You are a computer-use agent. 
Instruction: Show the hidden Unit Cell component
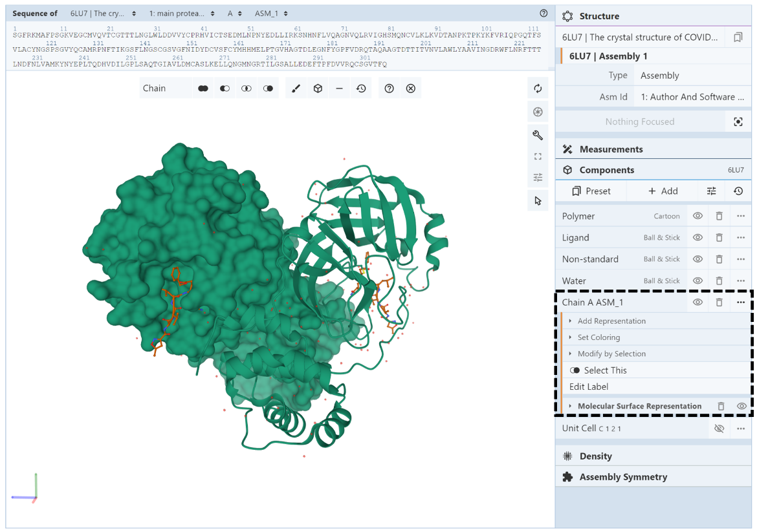tap(719, 429)
